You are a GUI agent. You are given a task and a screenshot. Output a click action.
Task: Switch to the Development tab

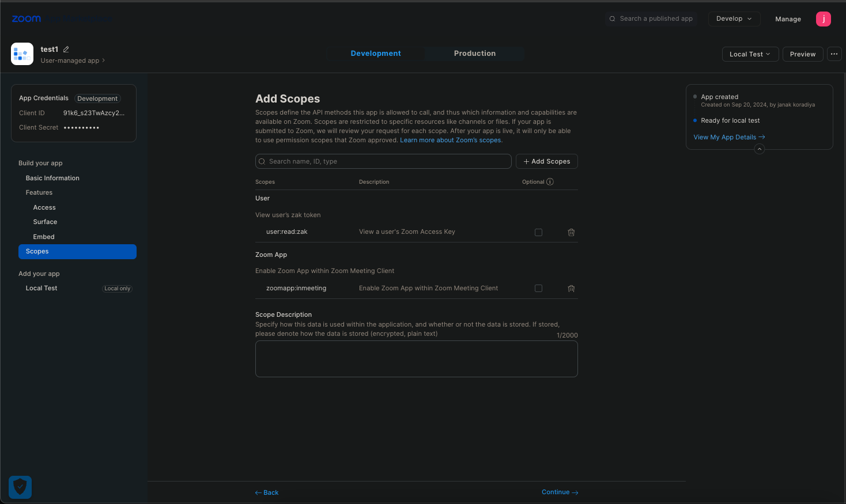click(x=376, y=54)
